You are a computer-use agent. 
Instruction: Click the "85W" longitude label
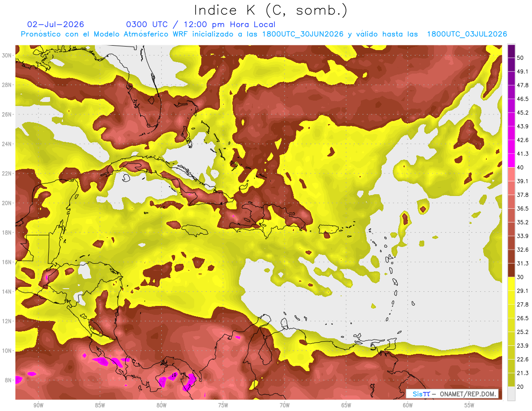click(100, 405)
